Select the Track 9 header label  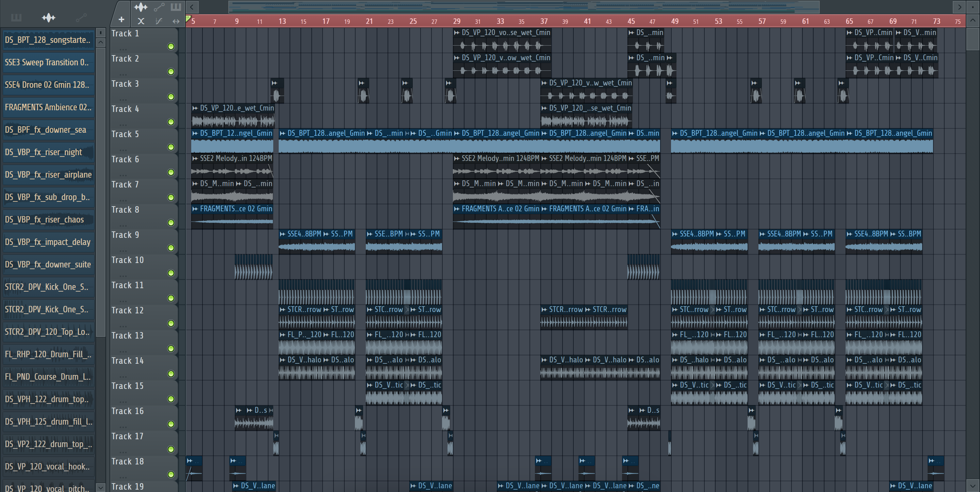click(x=125, y=235)
